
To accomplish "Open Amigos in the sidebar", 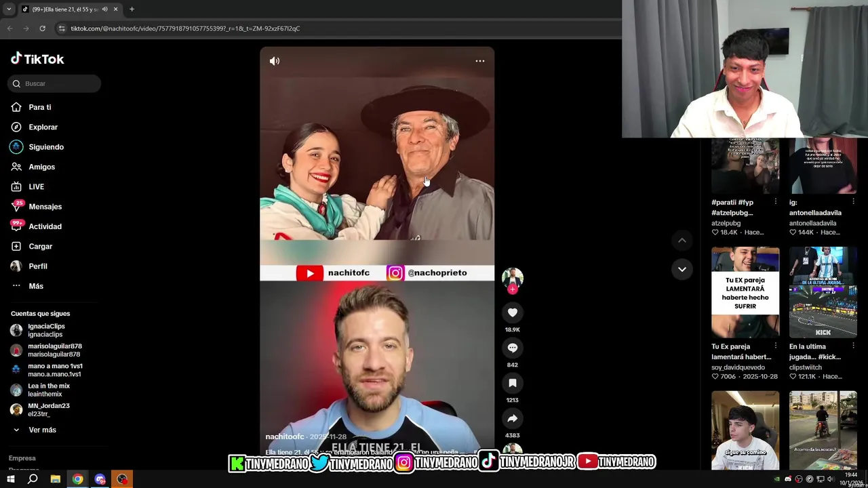I will [41, 167].
